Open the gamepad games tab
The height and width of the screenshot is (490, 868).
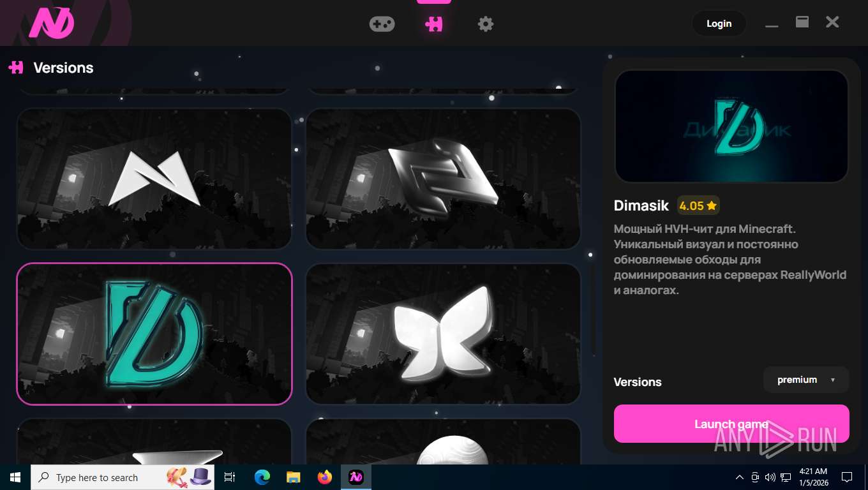tap(382, 24)
